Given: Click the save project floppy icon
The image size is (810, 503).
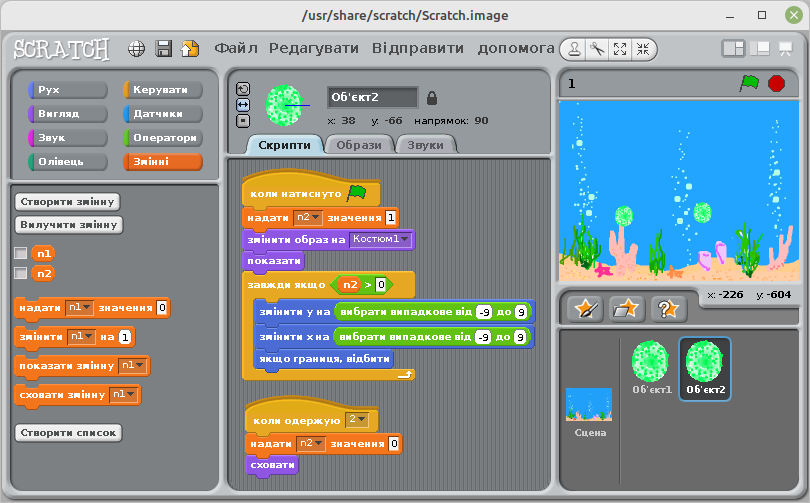Looking at the screenshot, I should [164, 49].
